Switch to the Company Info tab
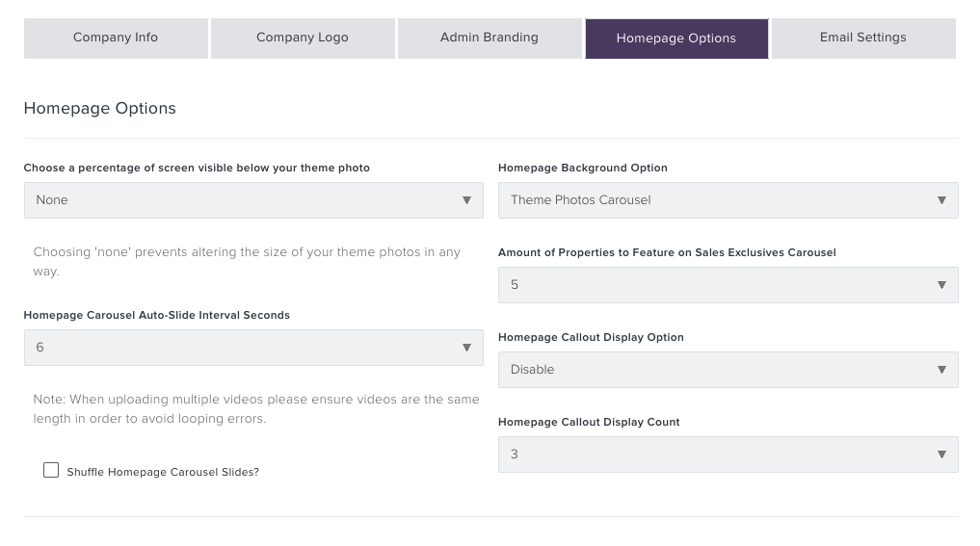This screenshot has height=546, width=980. pyautogui.click(x=116, y=39)
